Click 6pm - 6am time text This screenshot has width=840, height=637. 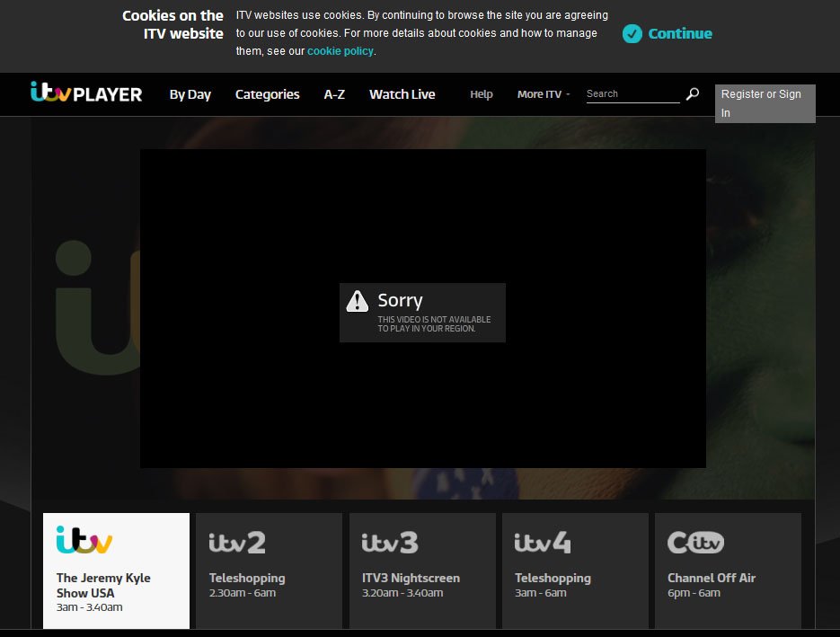coord(694,593)
